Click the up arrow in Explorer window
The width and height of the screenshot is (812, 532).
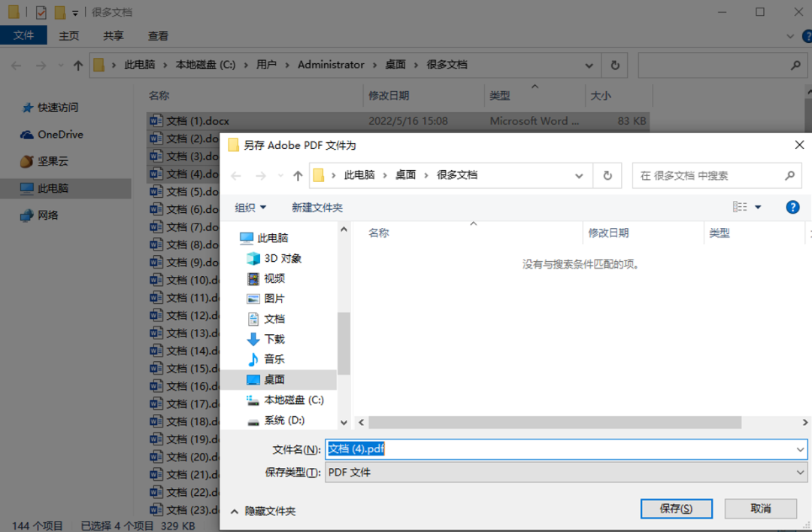(x=77, y=65)
